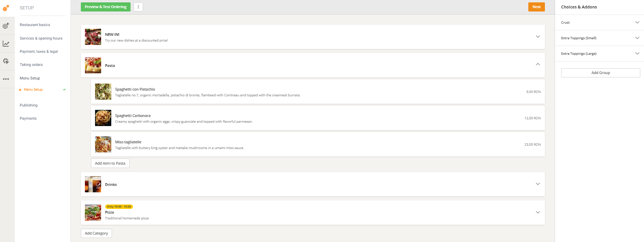
Task: Click the Only 10:00 - 15:00 badge
Action: [119, 207]
